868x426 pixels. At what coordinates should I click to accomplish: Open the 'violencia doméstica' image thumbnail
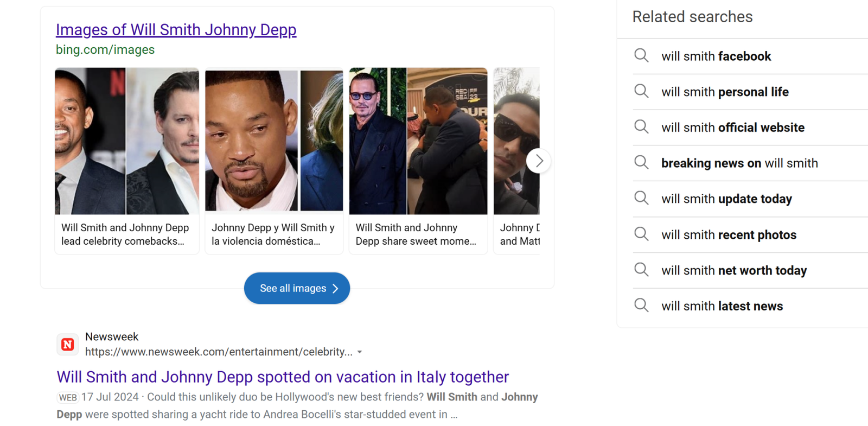coord(274,141)
